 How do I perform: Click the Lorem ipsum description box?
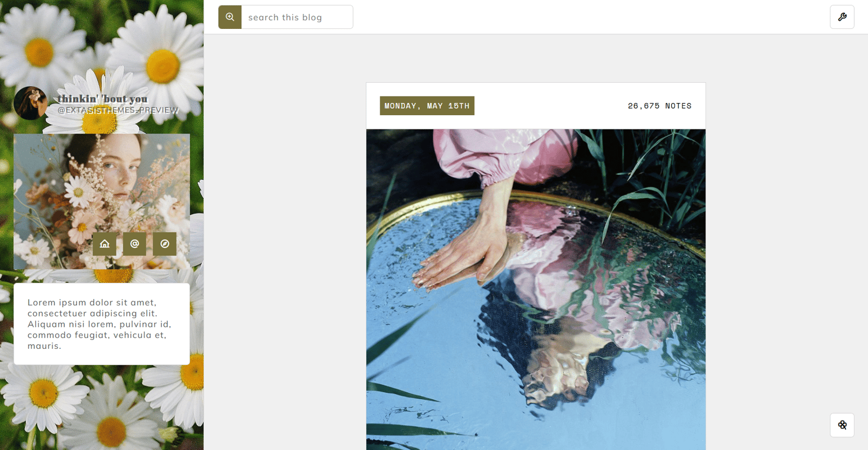[102, 324]
